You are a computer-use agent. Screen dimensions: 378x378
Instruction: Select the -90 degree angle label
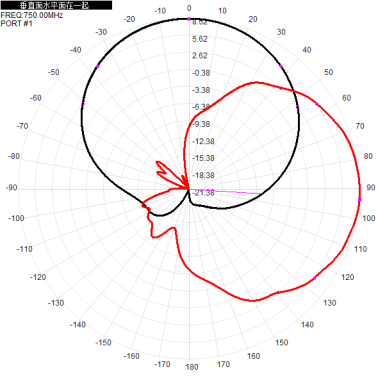pyautogui.click(x=11, y=187)
